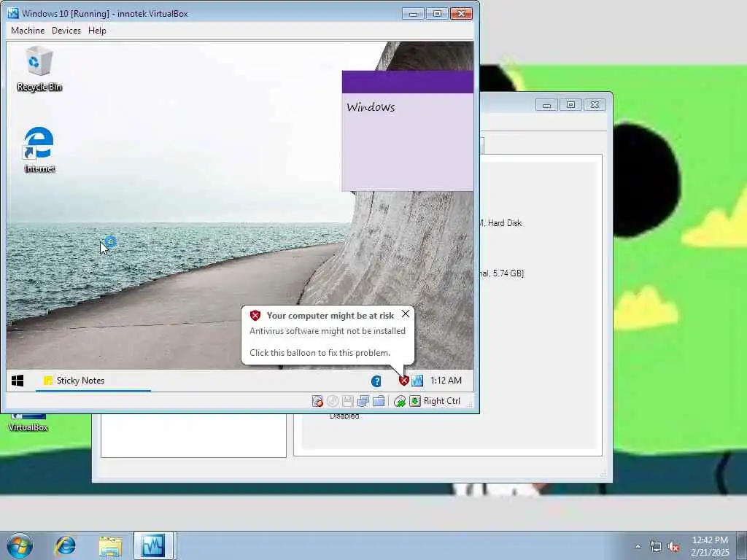Click the Right Ctrl host key label
This screenshot has width=747, height=560.
(x=441, y=401)
